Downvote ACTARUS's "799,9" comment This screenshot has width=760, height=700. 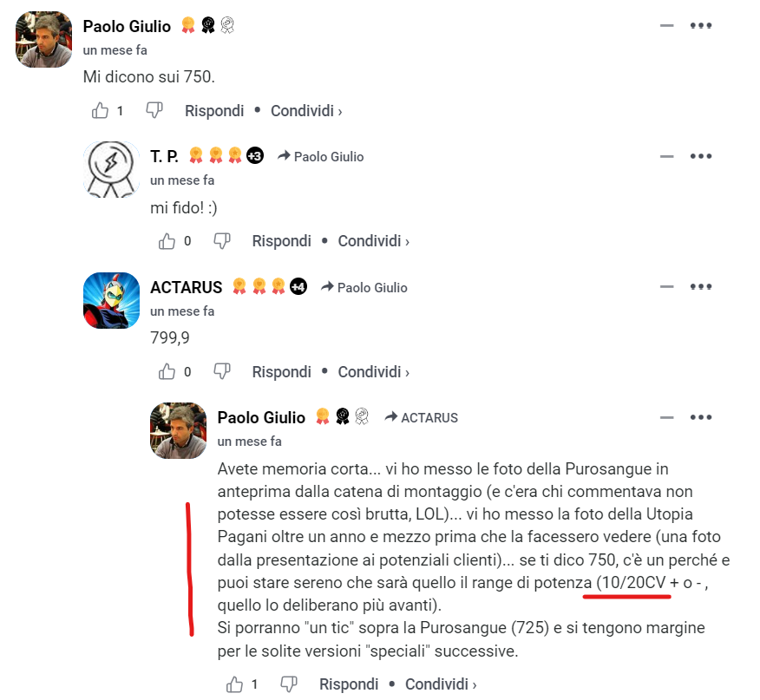[x=221, y=372]
